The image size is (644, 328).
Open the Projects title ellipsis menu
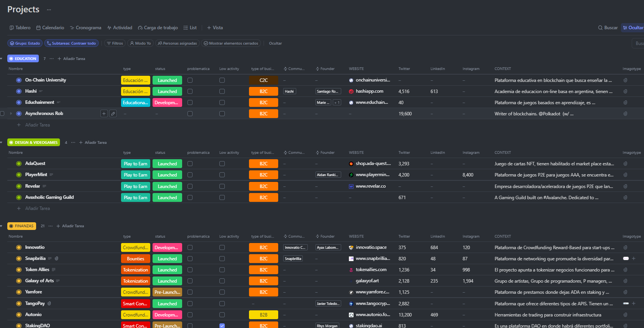point(49,10)
